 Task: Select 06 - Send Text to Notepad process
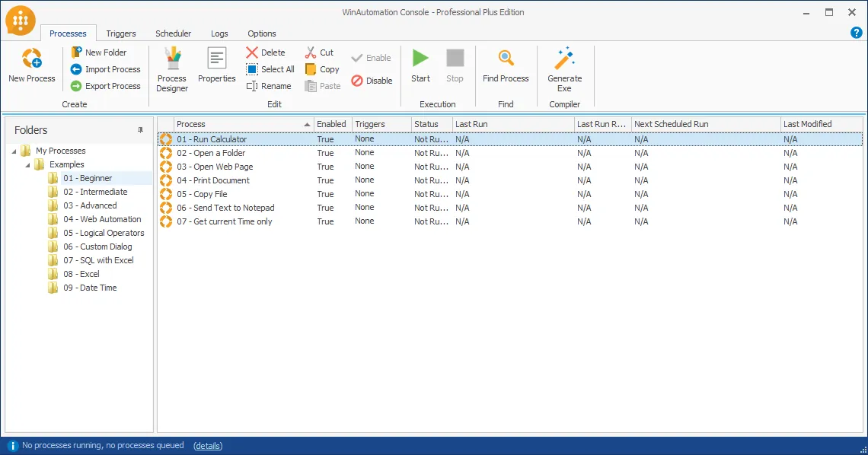click(510, 208)
